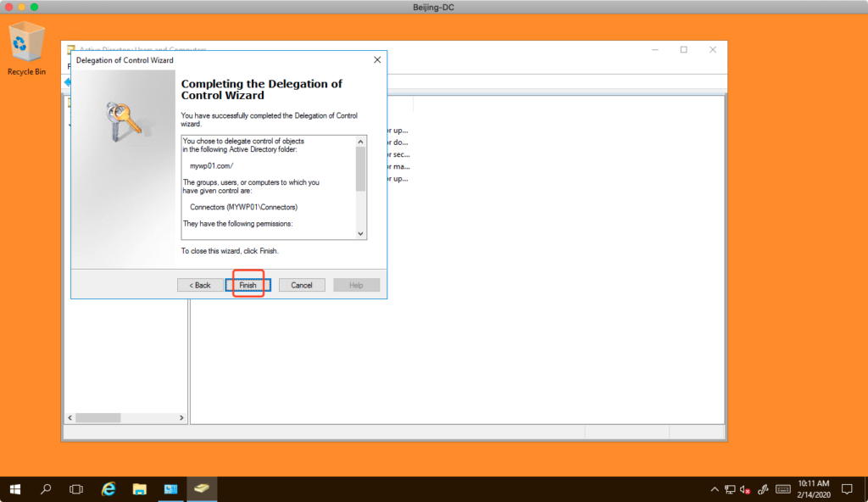Open Task View from the taskbar
The width and height of the screenshot is (868, 502).
click(76, 489)
